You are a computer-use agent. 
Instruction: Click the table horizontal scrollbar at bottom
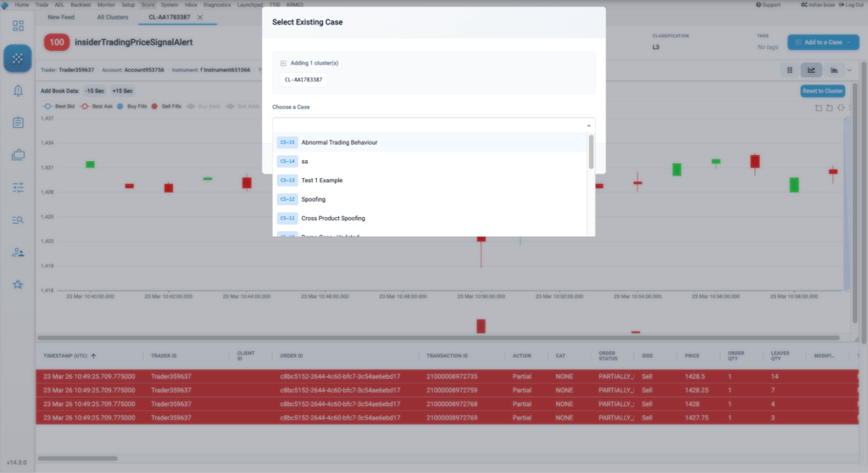(77, 459)
